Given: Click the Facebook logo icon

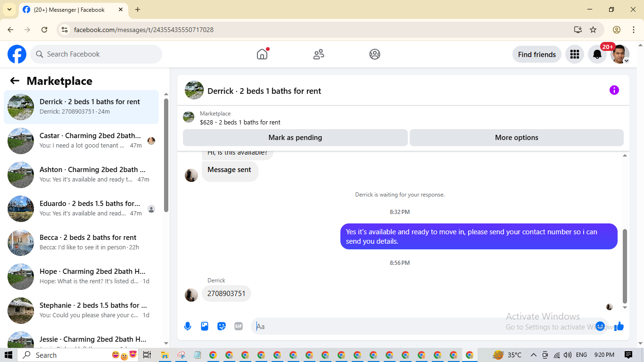Looking at the screenshot, I should (x=17, y=54).
